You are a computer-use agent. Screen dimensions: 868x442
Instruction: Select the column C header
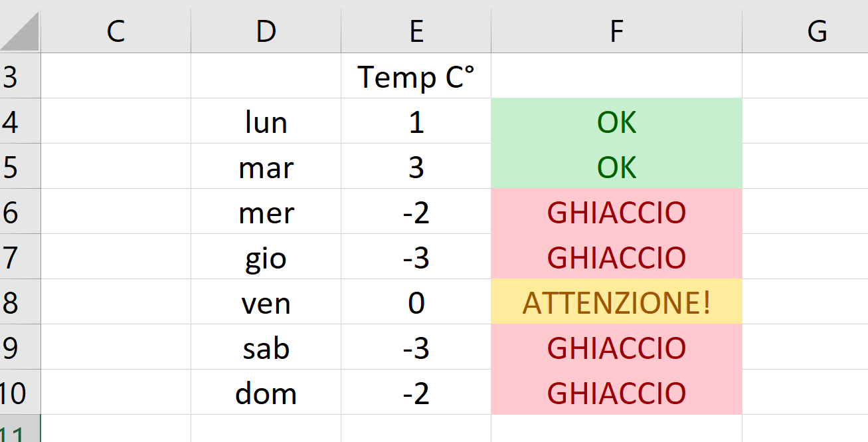point(116,31)
